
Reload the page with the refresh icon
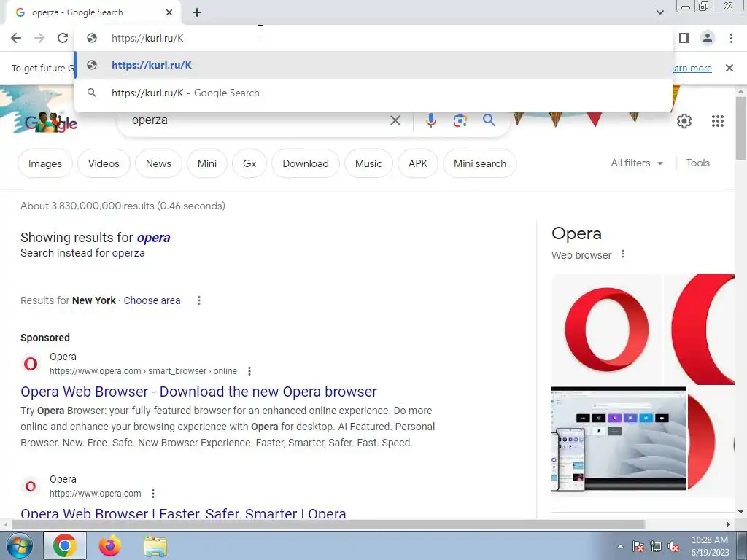(x=63, y=38)
